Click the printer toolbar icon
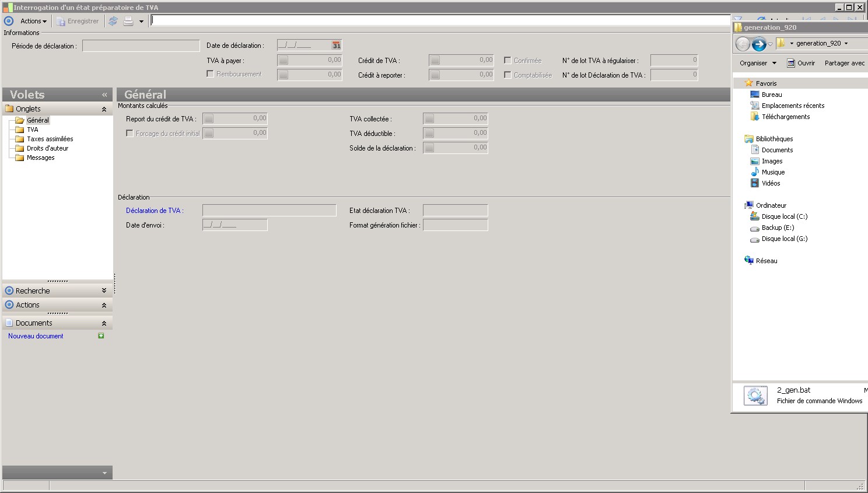The height and width of the screenshot is (493, 868). tap(128, 21)
